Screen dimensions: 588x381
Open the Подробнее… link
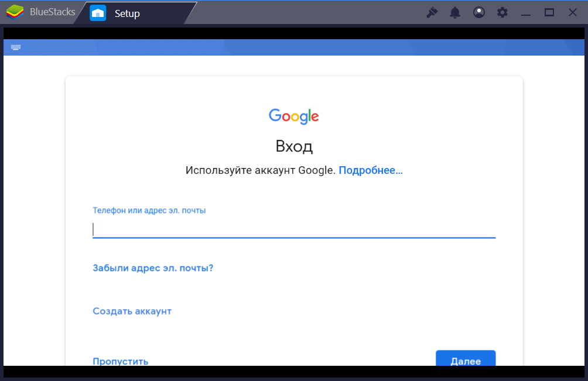(370, 170)
